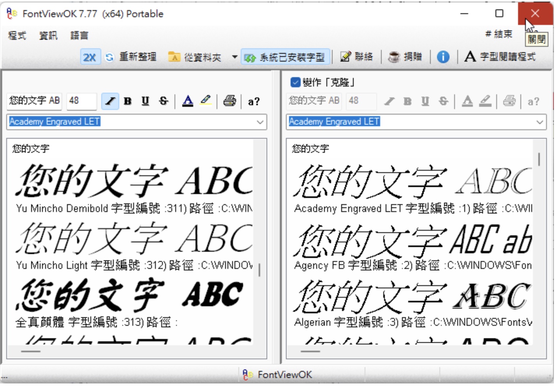Viewport: 557px width, 392px height.
Task: Click the right panel bold icon
Action: 407,101
